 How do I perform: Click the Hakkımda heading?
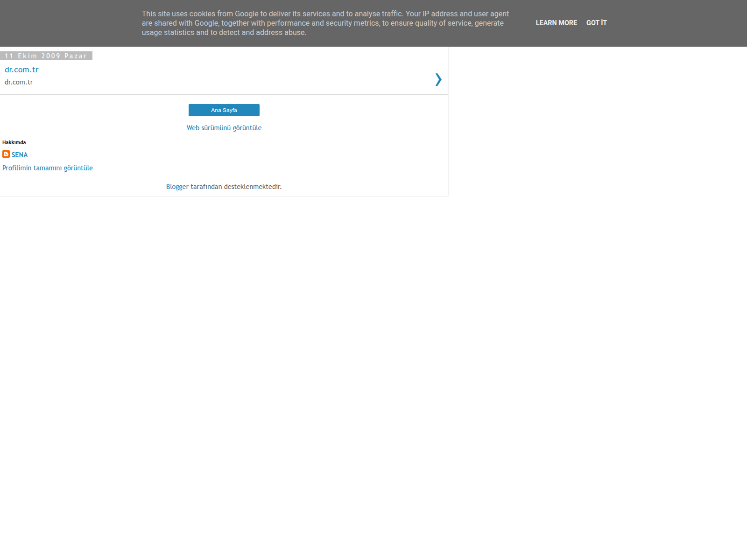(x=14, y=142)
